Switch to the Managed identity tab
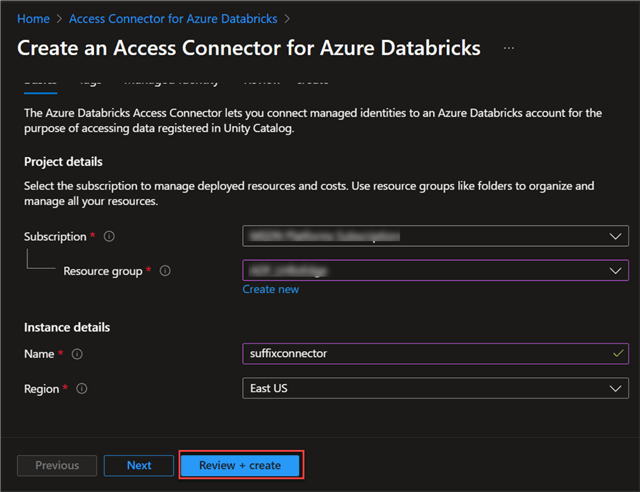 click(171, 81)
